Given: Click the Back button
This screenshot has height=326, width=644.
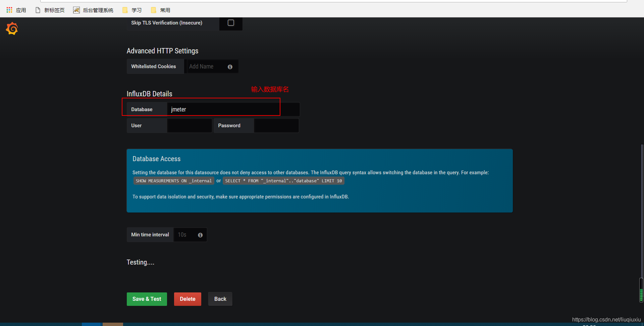Looking at the screenshot, I should click(220, 299).
